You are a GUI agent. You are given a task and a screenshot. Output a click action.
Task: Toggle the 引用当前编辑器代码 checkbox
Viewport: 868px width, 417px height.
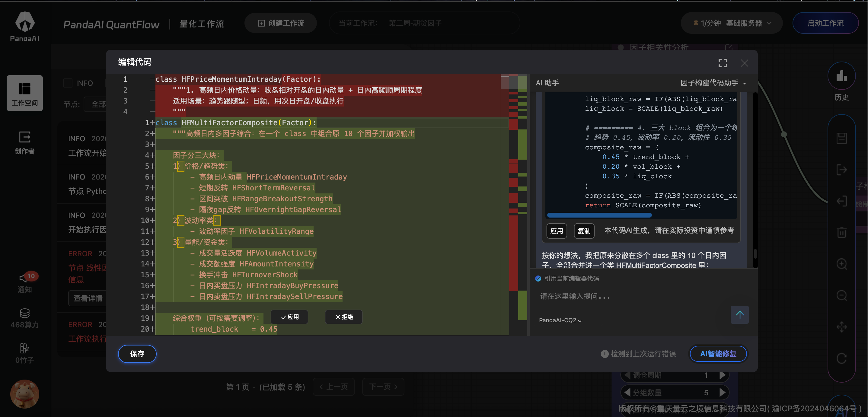(538, 279)
